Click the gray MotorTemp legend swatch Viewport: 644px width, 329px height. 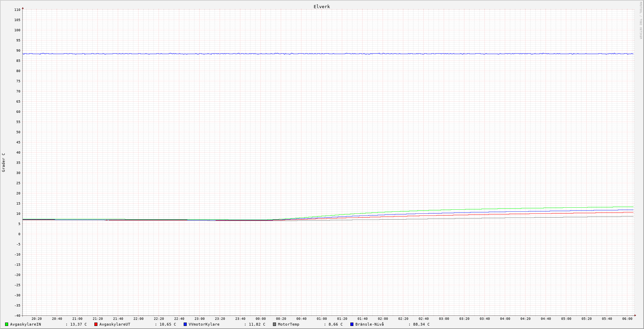pos(274,324)
